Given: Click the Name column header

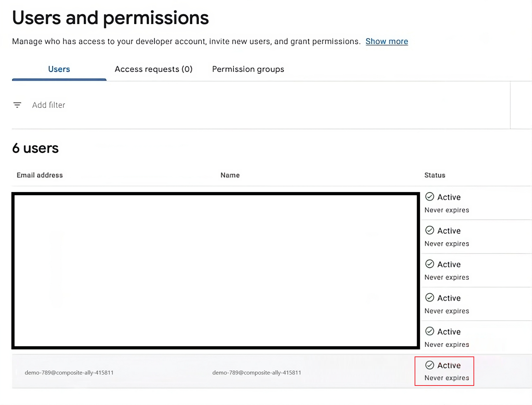Looking at the screenshot, I should click(230, 175).
